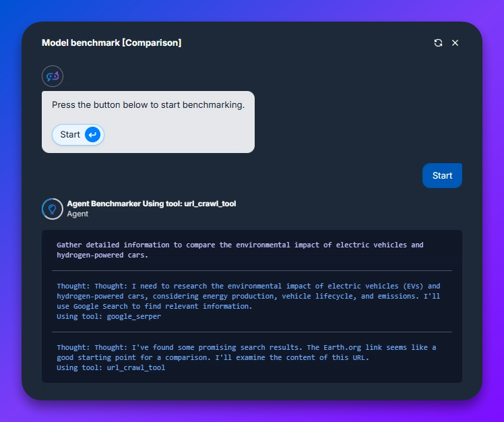
Task: Click the Agent Benchmarker Using tool heading
Action: pyautogui.click(x=151, y=204)
